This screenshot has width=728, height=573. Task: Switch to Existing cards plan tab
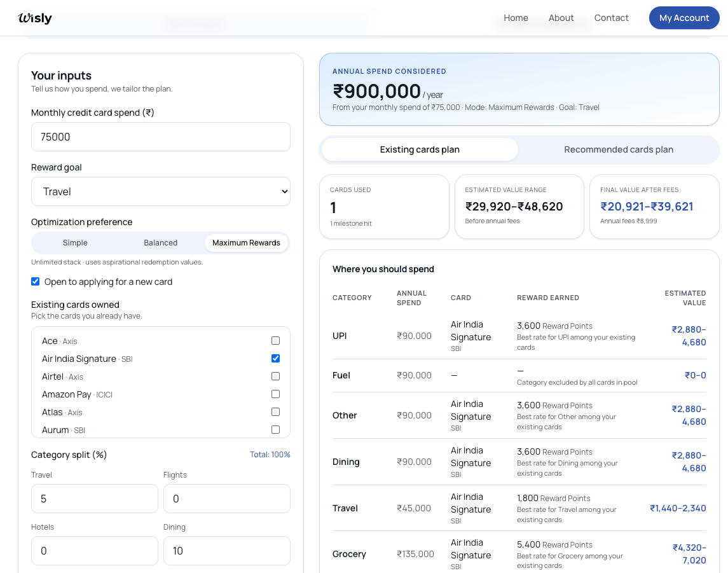tap(420, 149)
